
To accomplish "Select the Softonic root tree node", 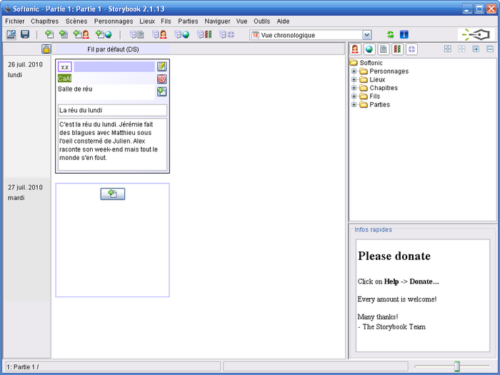I will (371, 63).
